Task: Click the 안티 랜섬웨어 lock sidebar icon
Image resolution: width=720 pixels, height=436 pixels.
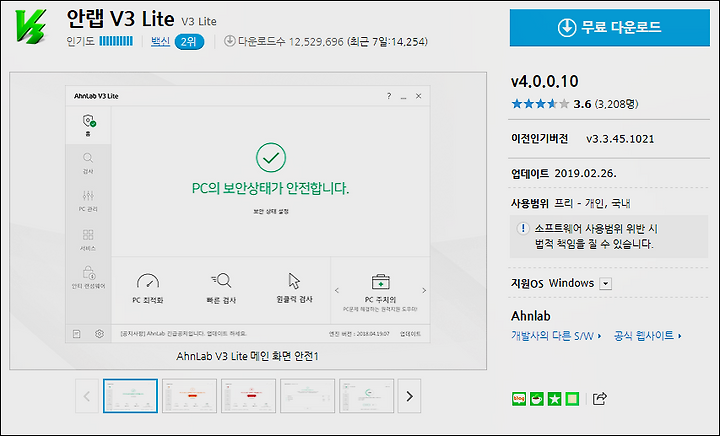Action: pos(89,273)
